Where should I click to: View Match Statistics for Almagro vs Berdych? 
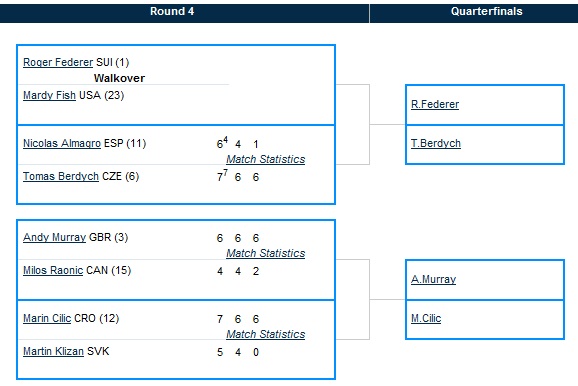click(x=265, y=159)
